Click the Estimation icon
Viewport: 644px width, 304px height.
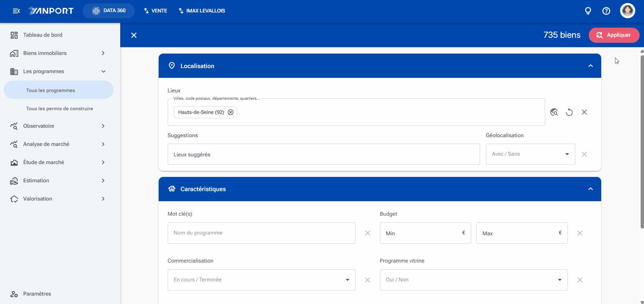coord(14,181)
